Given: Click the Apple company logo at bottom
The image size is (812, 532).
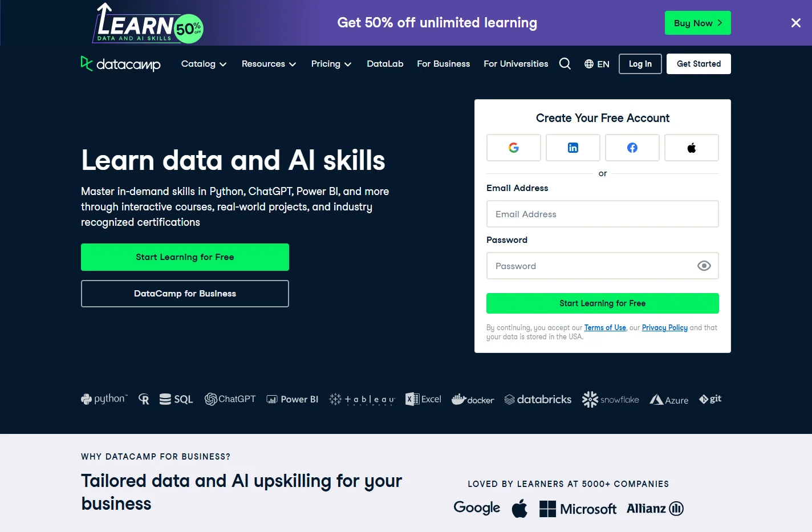Looking at the screenshot, I should coord(519,508).
